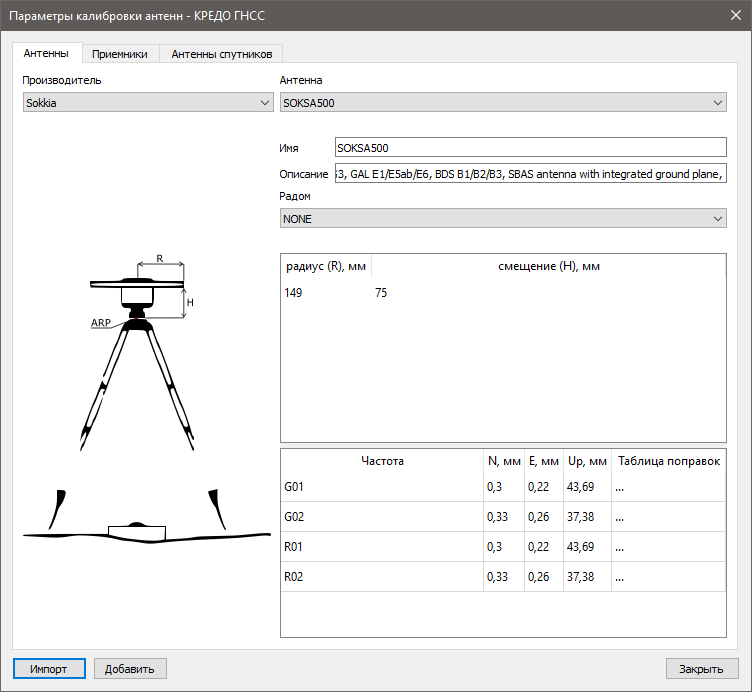Open the correction table for R01
Viewport: 752px width, 692px height.
tap(669, 547)
